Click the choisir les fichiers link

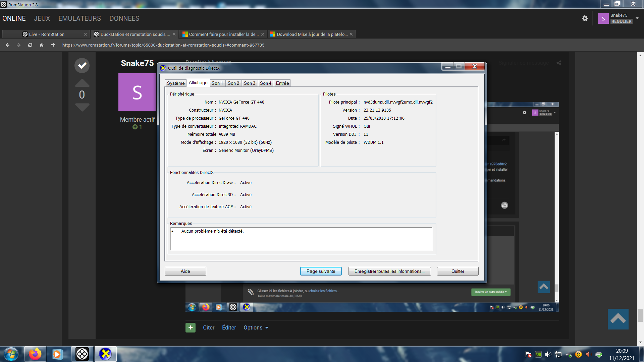point(324,291)
